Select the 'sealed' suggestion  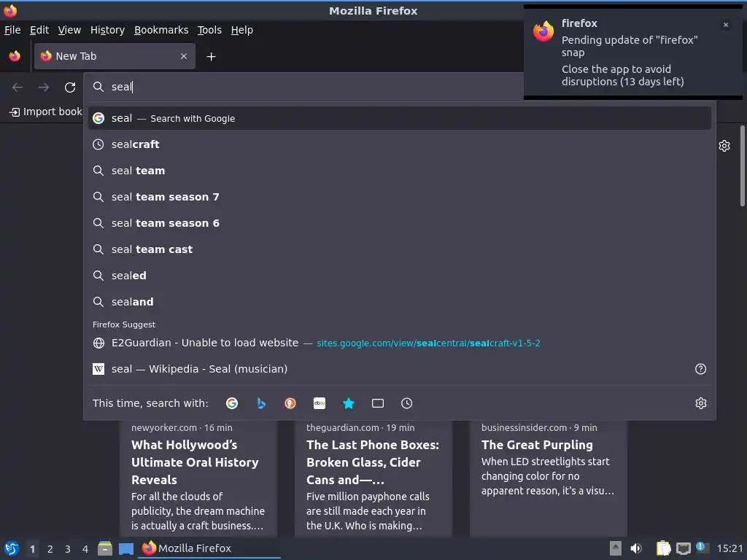(399, 275)
